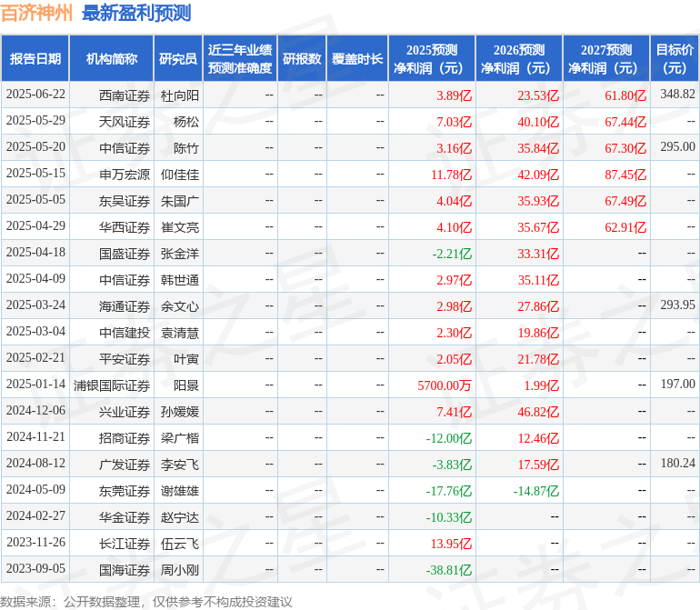Click the 报告日期 column header
Image resolution: width=700 pixels, height=610 pixels.
click(x=35, y=58)
